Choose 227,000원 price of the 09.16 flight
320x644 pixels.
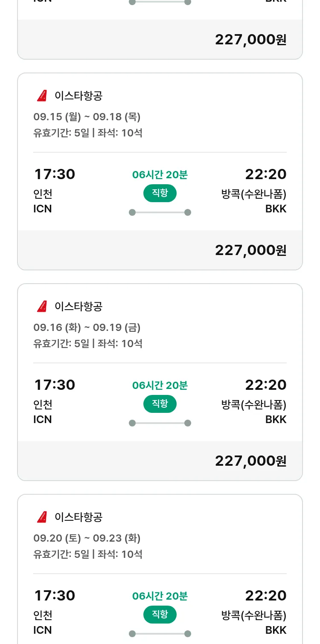(250, 461)
